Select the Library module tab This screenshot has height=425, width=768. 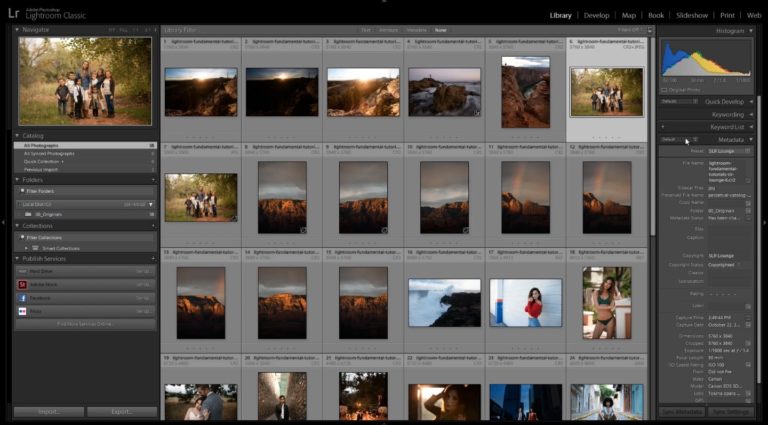[x=560, y=15]
